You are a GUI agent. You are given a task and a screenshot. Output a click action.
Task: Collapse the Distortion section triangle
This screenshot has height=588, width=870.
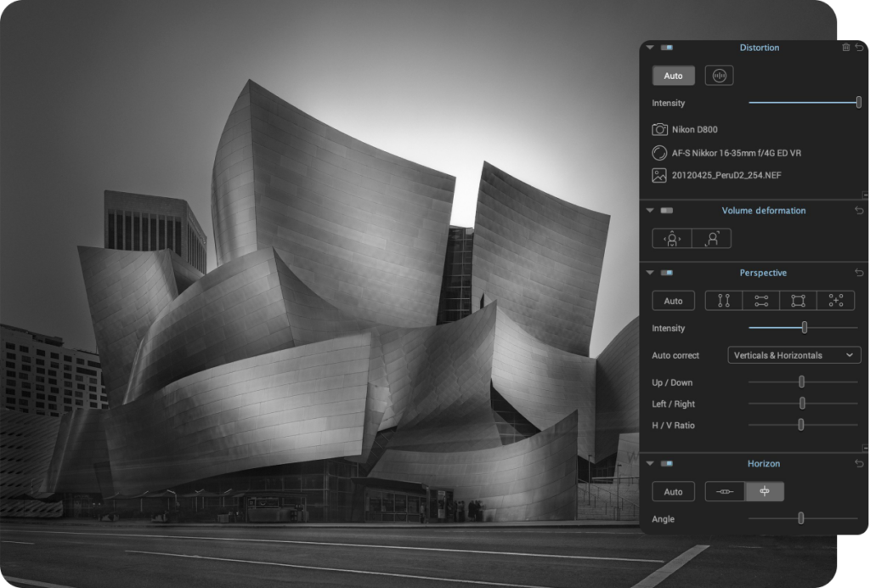click(x=650, y=48)
